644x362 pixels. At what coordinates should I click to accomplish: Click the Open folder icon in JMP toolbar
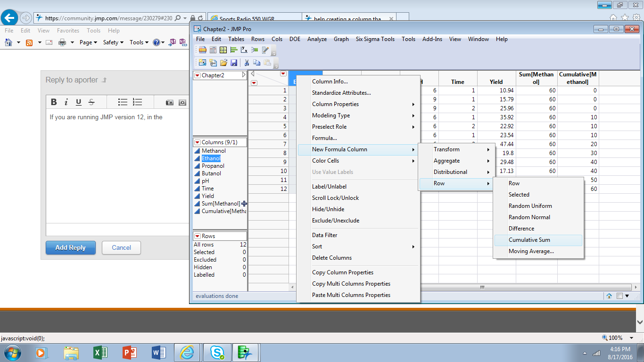[x=223, y=63]
